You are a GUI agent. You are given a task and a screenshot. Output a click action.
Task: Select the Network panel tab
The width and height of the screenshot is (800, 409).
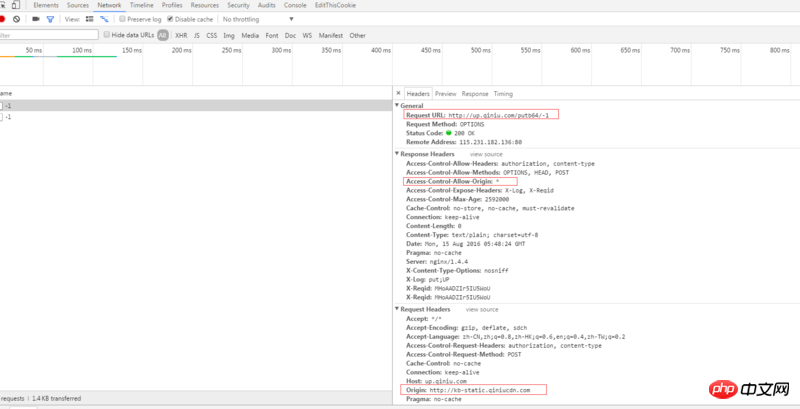click(109, 6)
